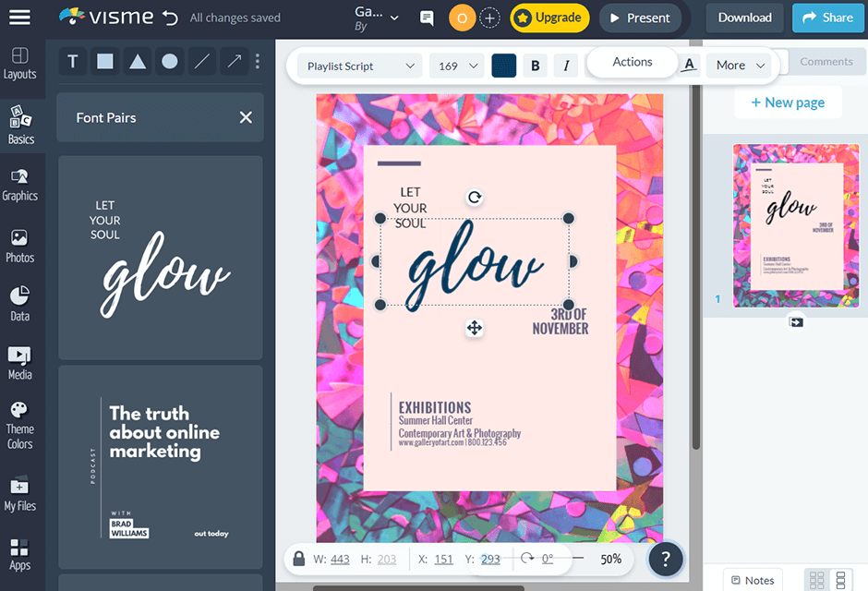
Task: Click the horizontal scrollbar under canvas
Action: 418,588
